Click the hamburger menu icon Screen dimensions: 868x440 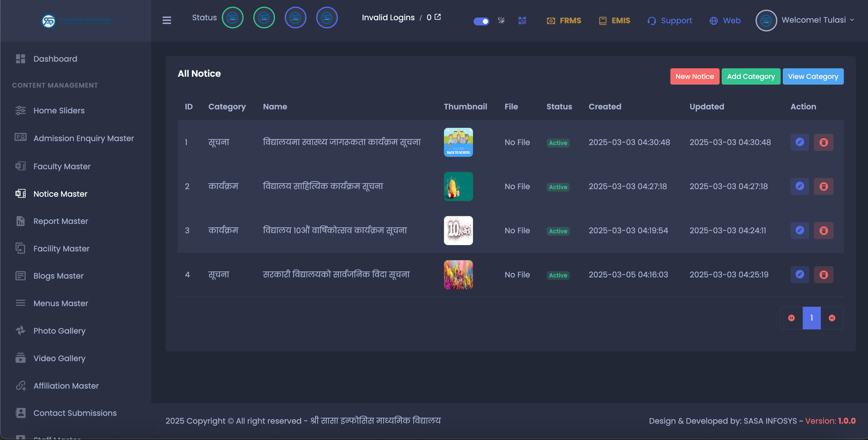[167, 20]
